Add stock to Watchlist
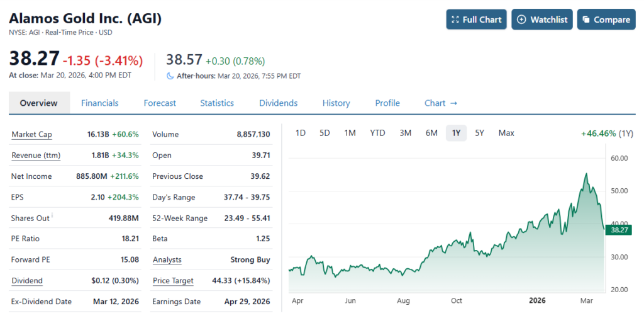 tap(541, 20)
